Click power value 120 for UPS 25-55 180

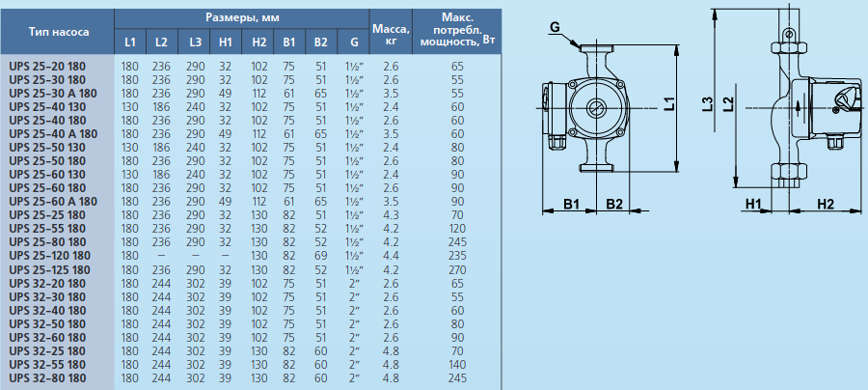point(458,229)
